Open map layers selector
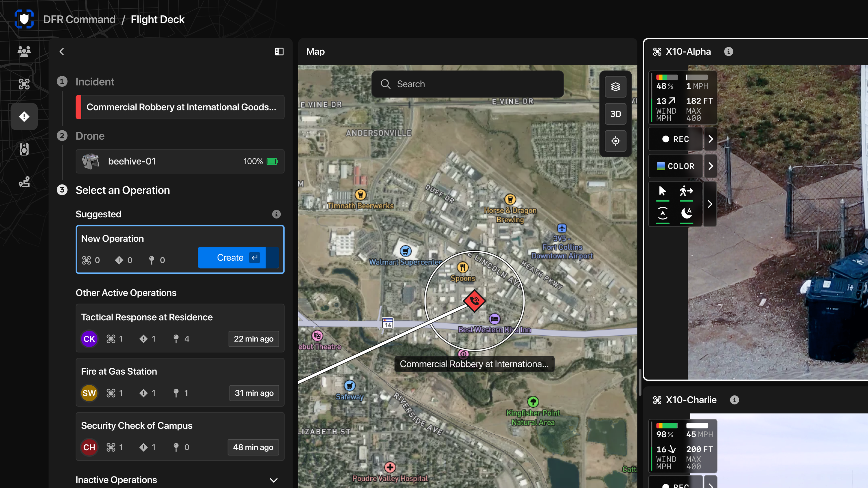The height and width of the screenshot is (488, 868). 615,87
